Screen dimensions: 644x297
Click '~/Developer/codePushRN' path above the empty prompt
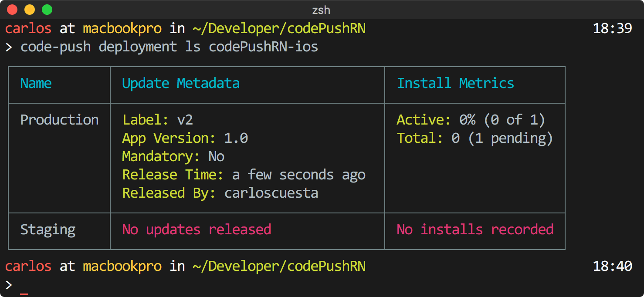[280, 266]
